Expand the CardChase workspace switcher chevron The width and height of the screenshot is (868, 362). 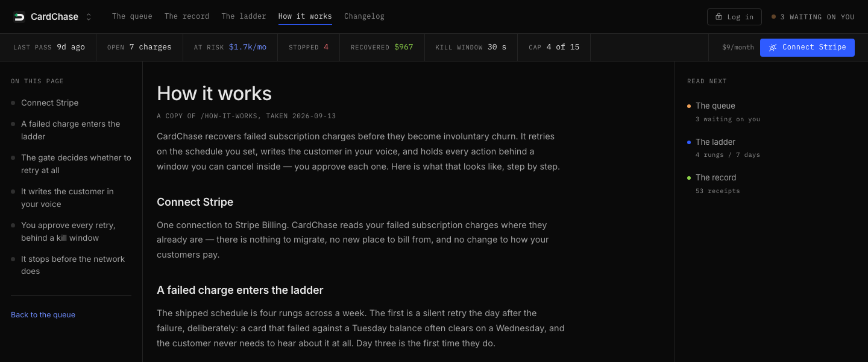tap(89, 17)
